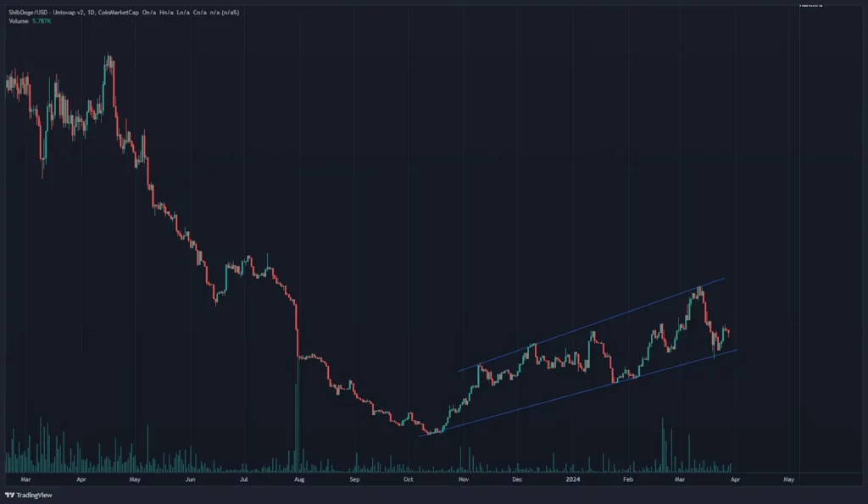The width and height of the screenshot is (868, 504).
Task: Click the Jun label on time axis
Action: (x=191, y=479)
